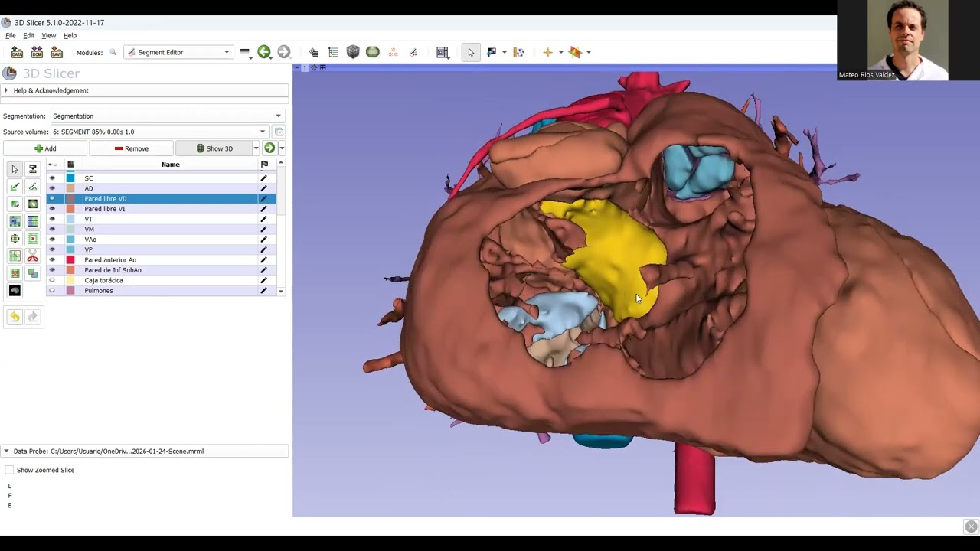Select the Draw effect icon
Viewport: 980px width, 551px height.
(32, 186)
